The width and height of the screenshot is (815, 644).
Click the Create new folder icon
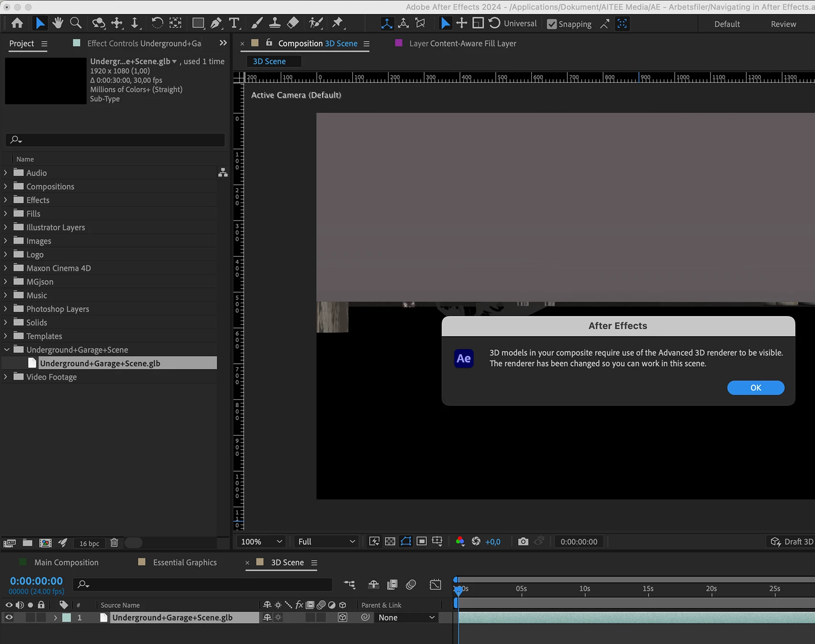(x=28, y=543)
